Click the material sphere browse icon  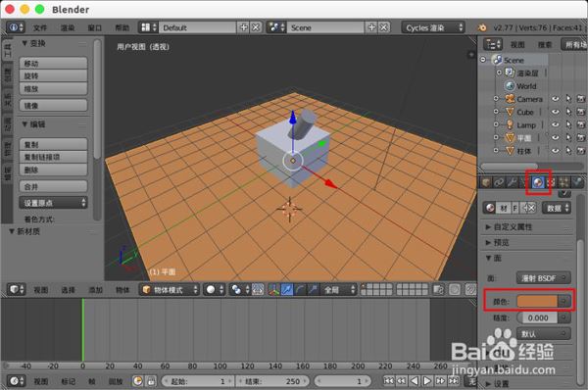(490, 208)
